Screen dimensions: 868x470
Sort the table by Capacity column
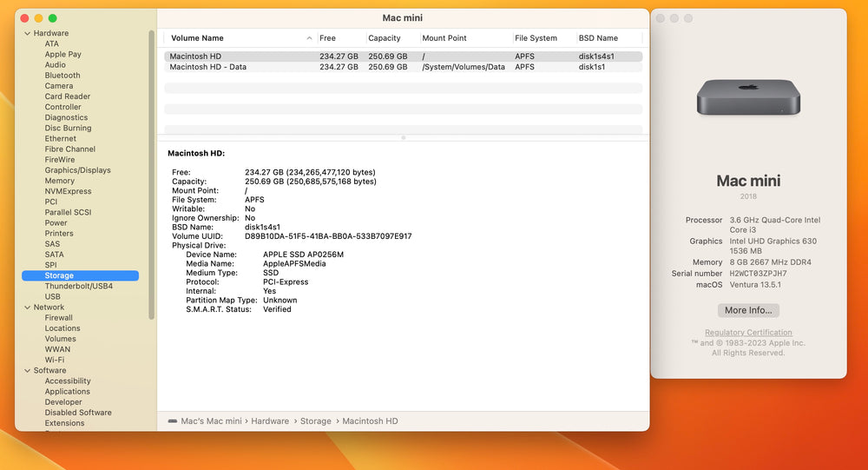pos(385,38)
